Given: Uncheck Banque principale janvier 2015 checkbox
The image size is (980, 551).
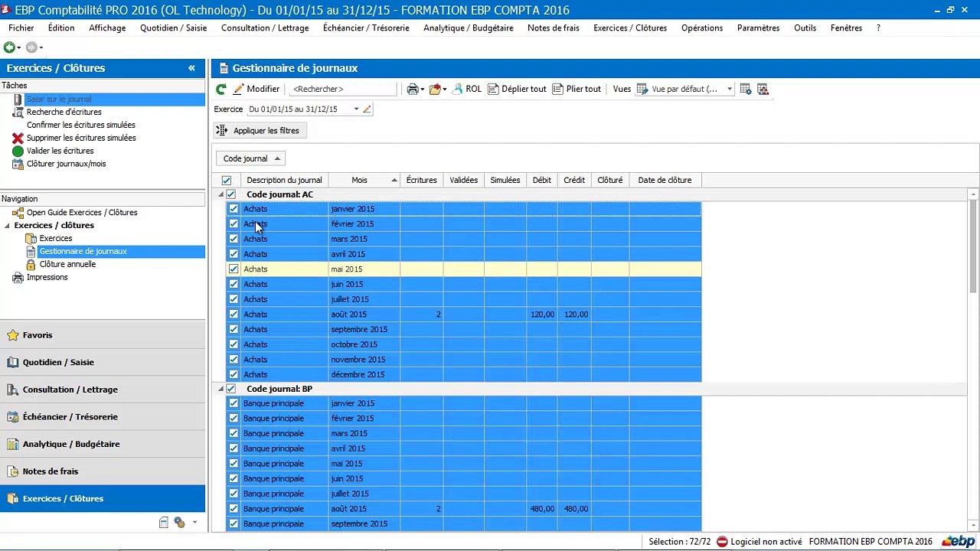Looking at the screenshot, I should 234,403.
